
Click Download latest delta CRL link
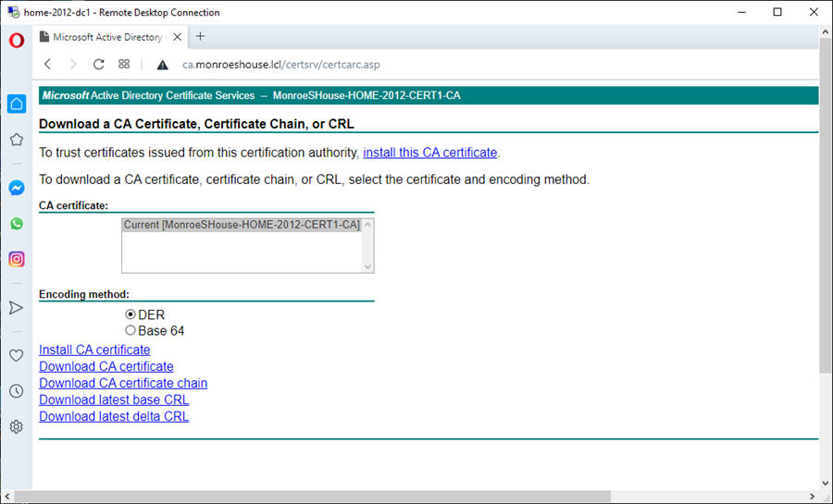click(x=114, y=416)
